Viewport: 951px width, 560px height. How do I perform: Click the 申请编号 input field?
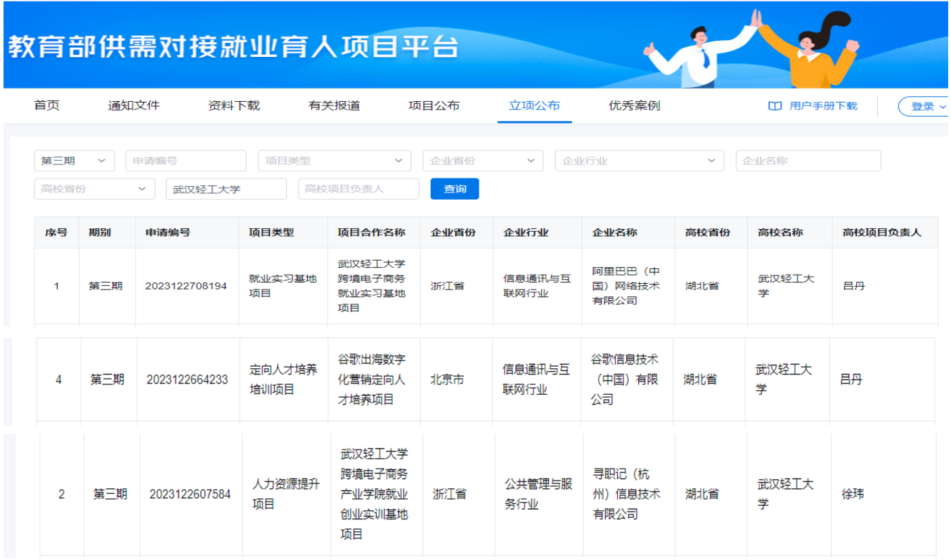(186, 161)
